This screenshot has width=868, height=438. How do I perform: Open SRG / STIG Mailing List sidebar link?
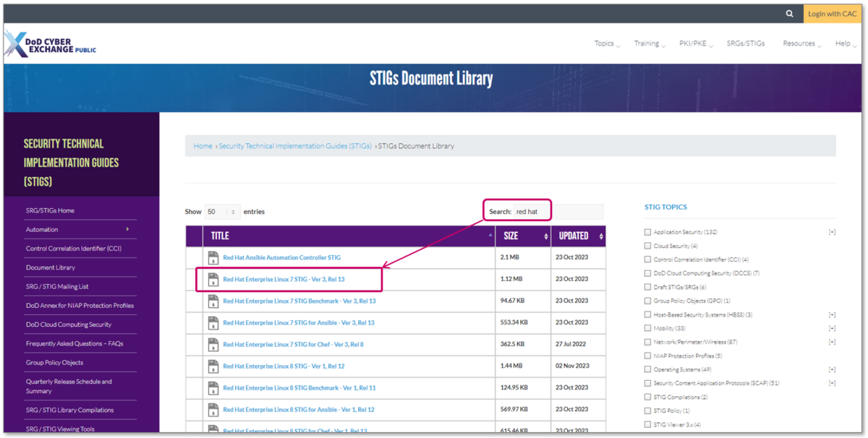pos(57,286)
